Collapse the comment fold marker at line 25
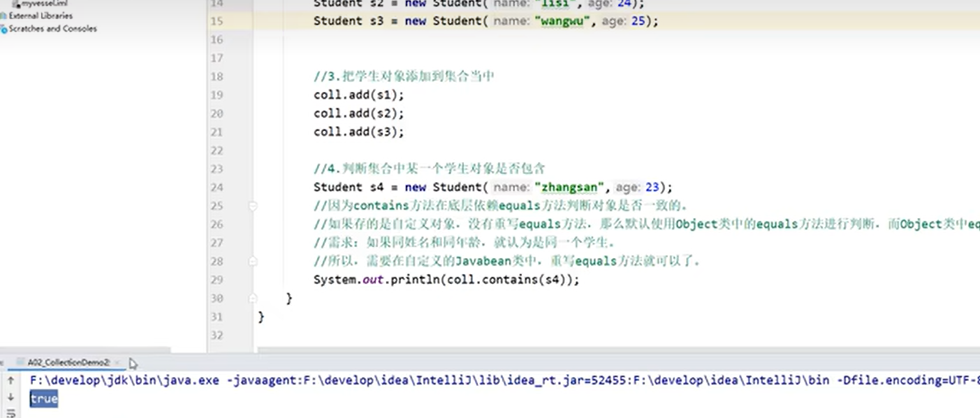Viewport: 980px width, 418px height. tap(253, 206)
